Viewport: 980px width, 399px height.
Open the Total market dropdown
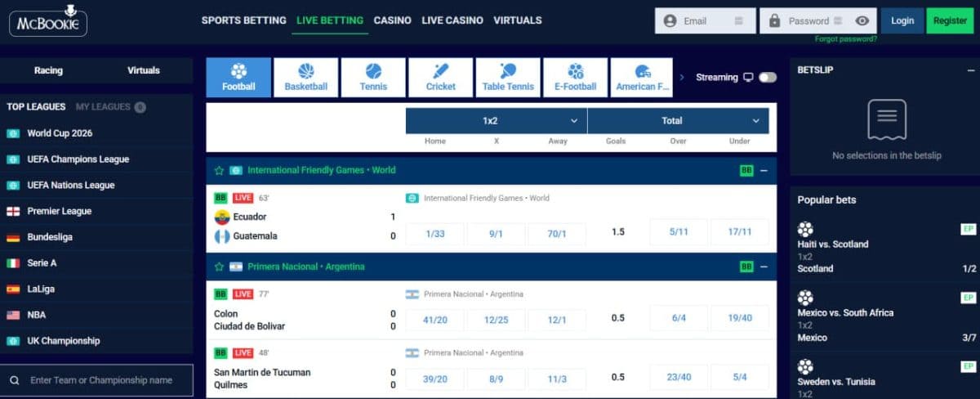[x=678, y=121]
